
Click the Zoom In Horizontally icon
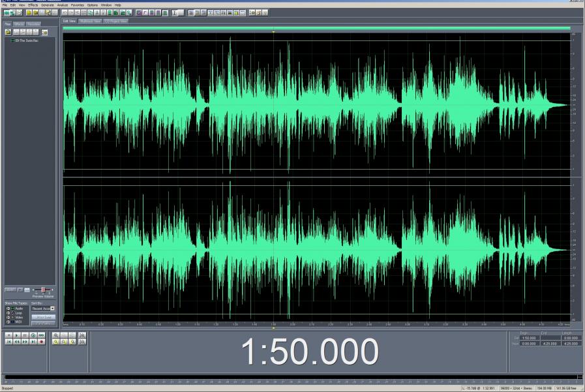click(x=57, y=335)
